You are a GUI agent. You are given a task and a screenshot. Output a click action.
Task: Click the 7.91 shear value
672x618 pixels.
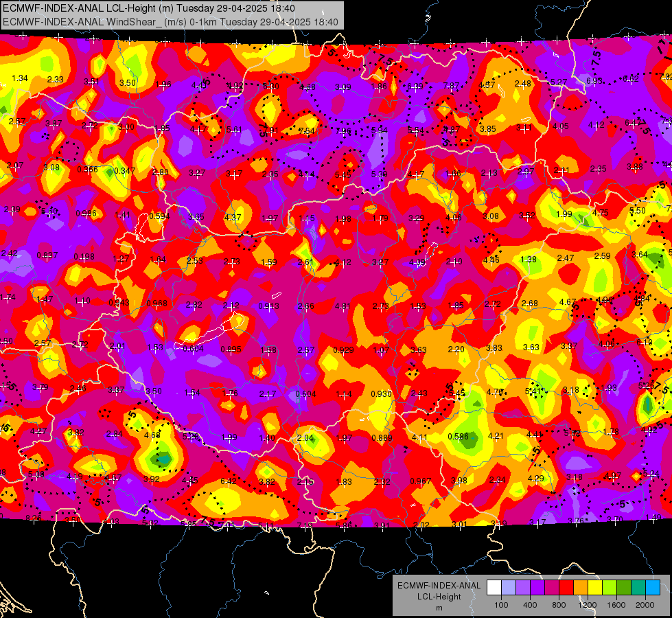point(271,130)
